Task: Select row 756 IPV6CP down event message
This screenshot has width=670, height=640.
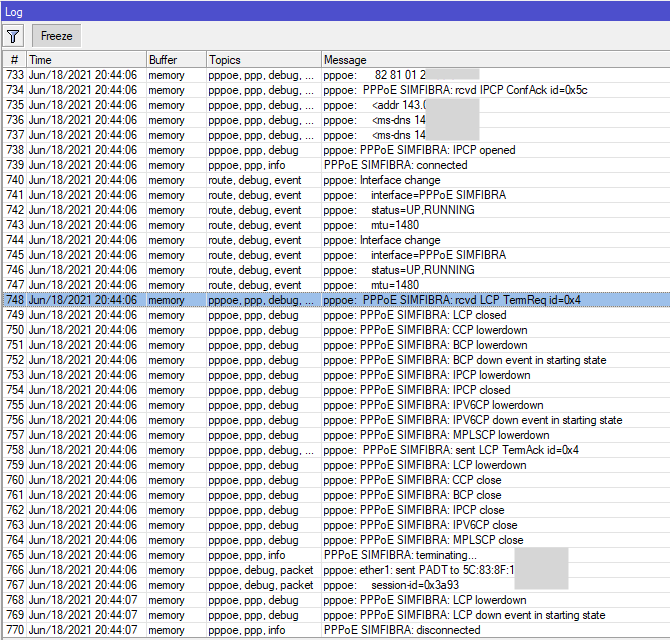Action: tap(336, 420)
